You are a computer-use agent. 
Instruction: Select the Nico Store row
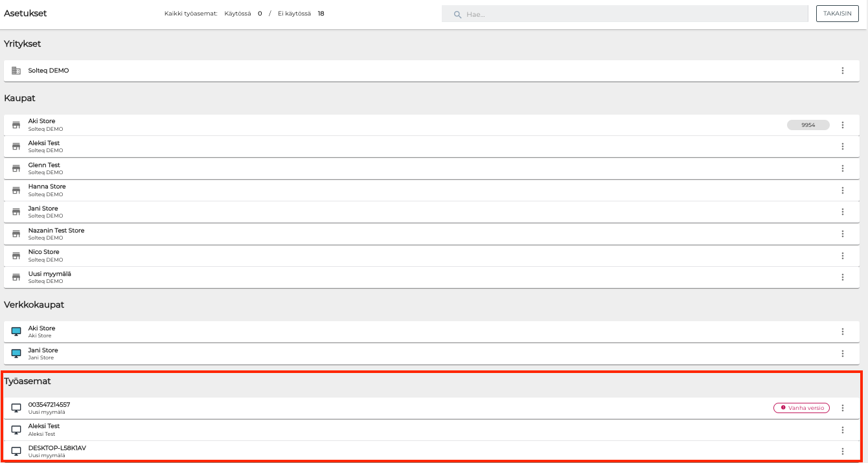389,255
